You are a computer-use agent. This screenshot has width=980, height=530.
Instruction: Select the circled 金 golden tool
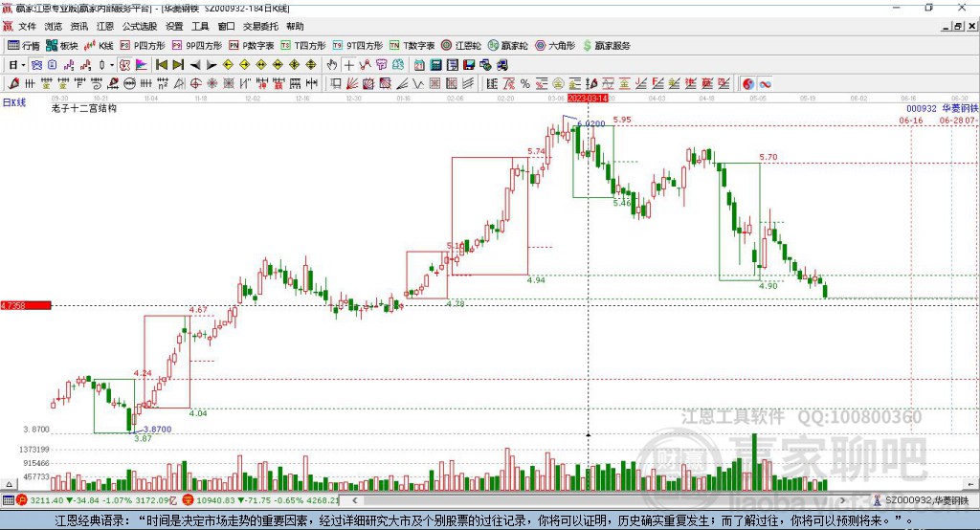tap(558, 84)
